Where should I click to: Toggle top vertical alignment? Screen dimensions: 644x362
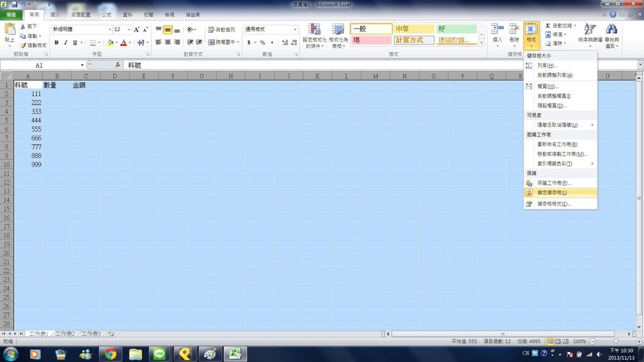pyautogui.click(x=158, y=30)
